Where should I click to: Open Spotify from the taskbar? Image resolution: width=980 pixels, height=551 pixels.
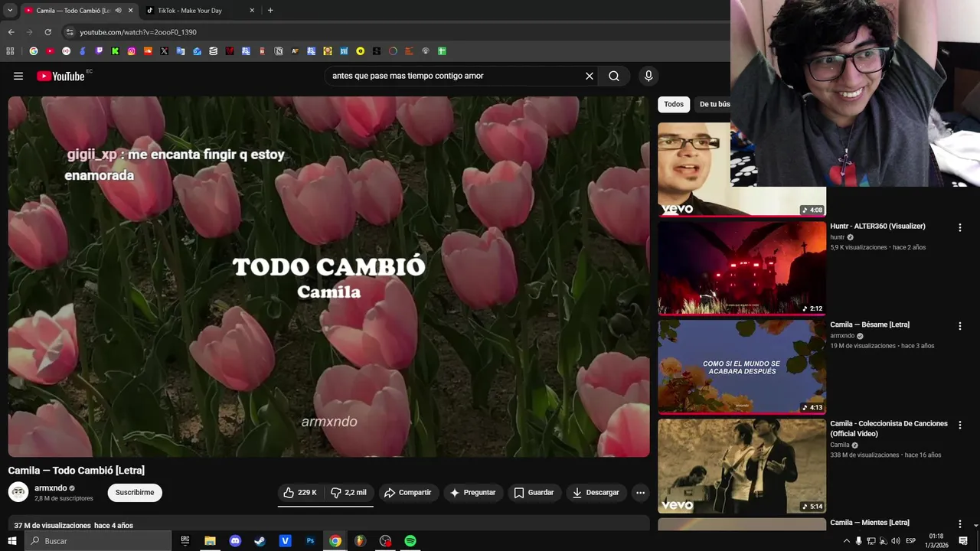click(x=410, y=541)
